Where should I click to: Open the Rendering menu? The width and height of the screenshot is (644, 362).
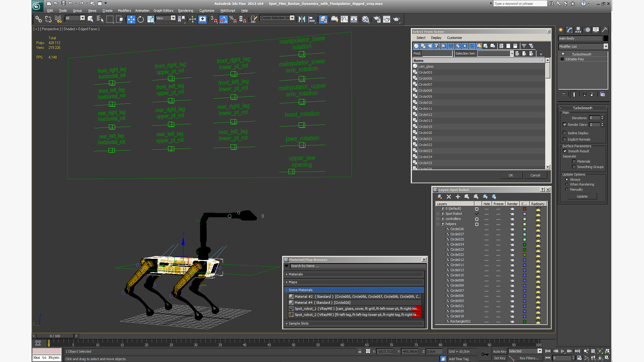pyautogui.click(x=185, y=11)
